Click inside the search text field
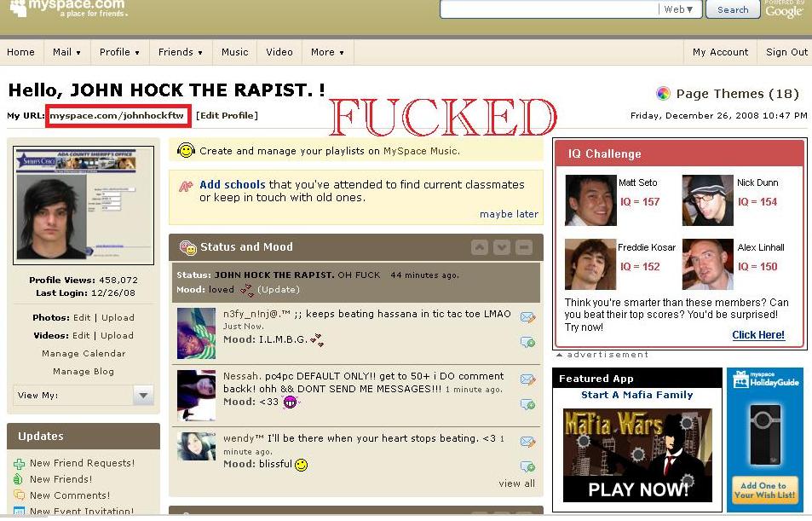This screenshot has height=521, width=812. pyautogui.click(x=549, y=9)
